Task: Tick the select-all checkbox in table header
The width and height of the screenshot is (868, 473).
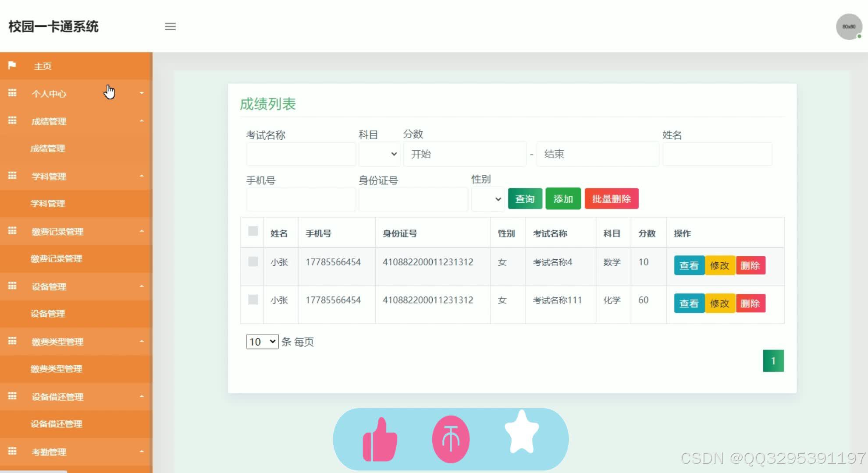Action: pos(253,231)
